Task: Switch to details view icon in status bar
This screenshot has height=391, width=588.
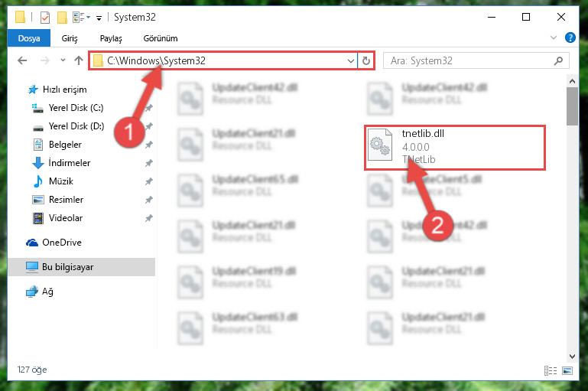Action: pos(550,371)
